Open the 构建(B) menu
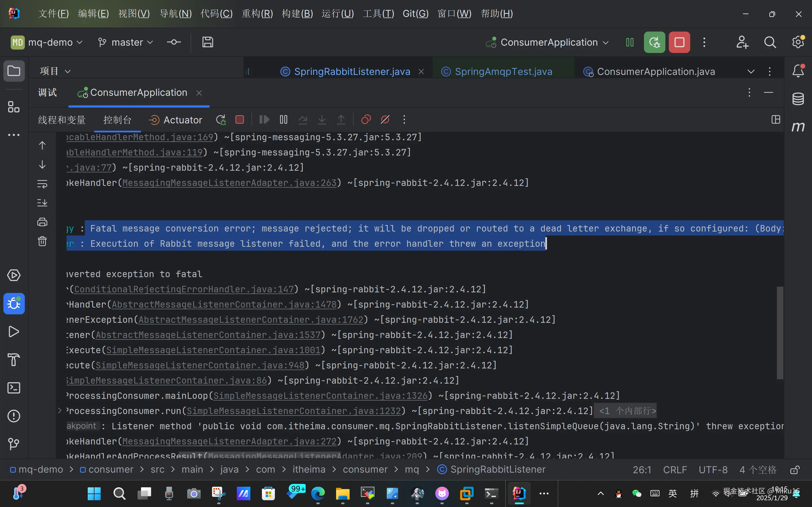 click(x=297, y=14)
